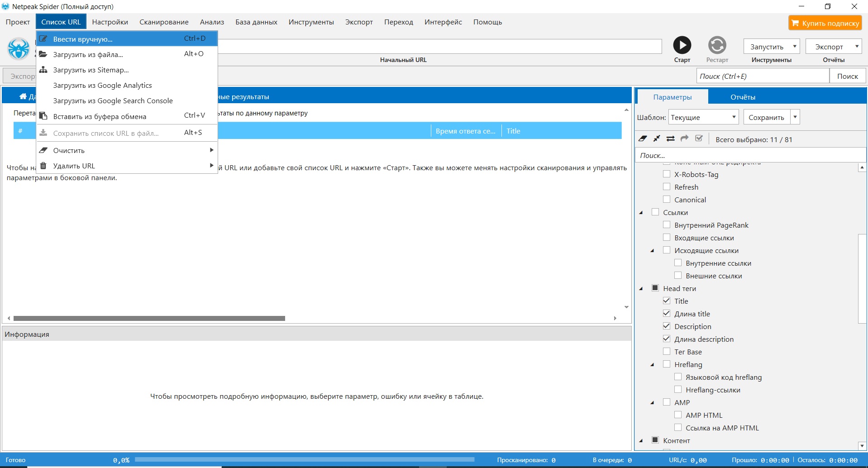Open the Экспорт reports dropdown in the toolbar
The image size is (868, 468).
point(834,47)
